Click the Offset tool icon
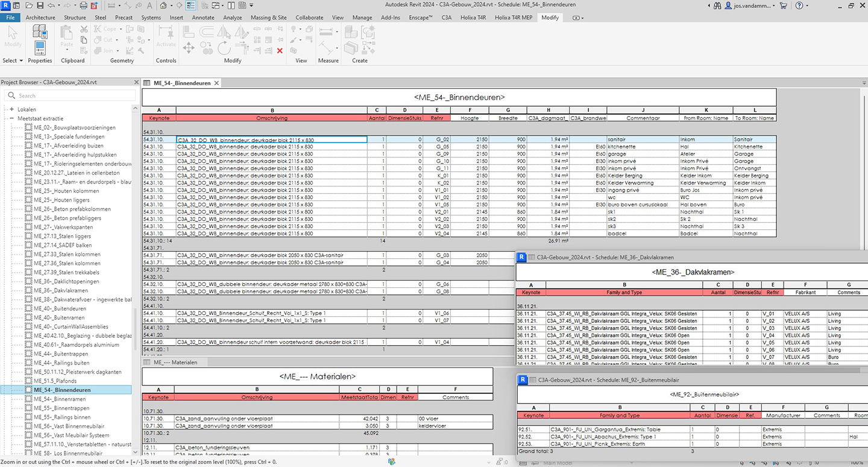868x467 pixels. coord(206,30)
